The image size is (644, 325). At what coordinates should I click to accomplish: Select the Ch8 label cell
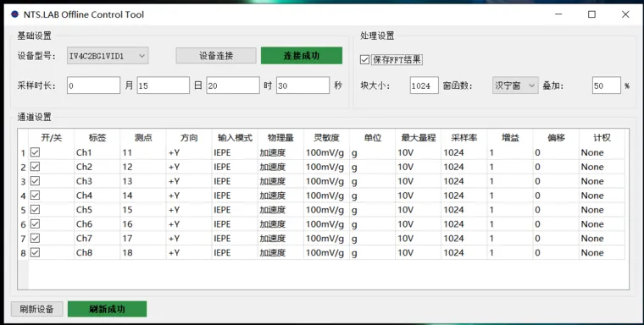(97, 253)
